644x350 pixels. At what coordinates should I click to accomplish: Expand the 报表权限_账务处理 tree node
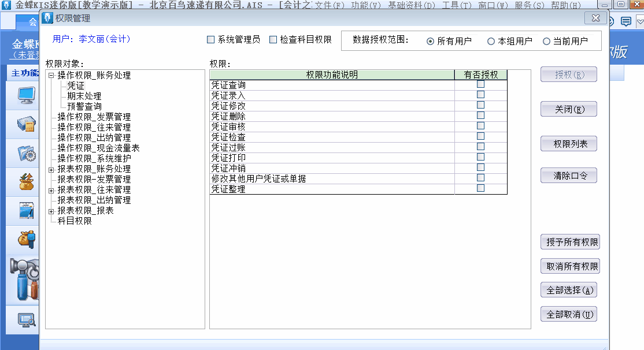pyautogui.click(x=51, y=169)
